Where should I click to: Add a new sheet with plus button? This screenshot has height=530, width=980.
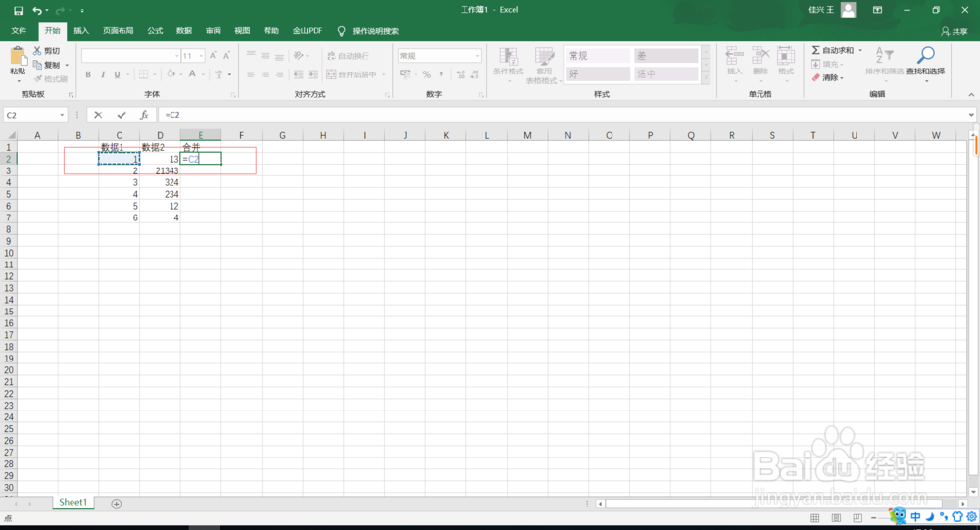click(x=117, y=504)
